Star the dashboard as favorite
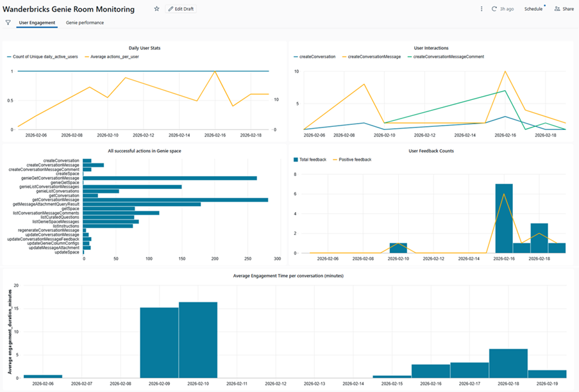Image resolution: width=579 pixels, height=392 pixels. click(156, 9)
